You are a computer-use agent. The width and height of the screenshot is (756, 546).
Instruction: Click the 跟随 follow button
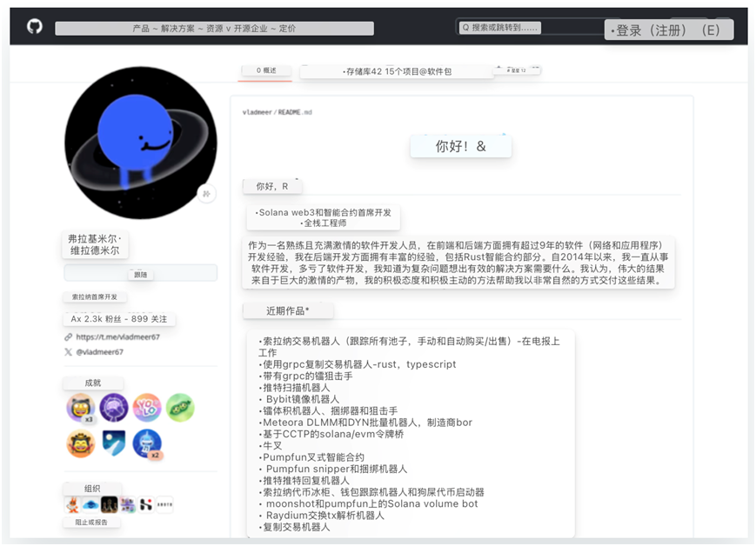[140, 273]
